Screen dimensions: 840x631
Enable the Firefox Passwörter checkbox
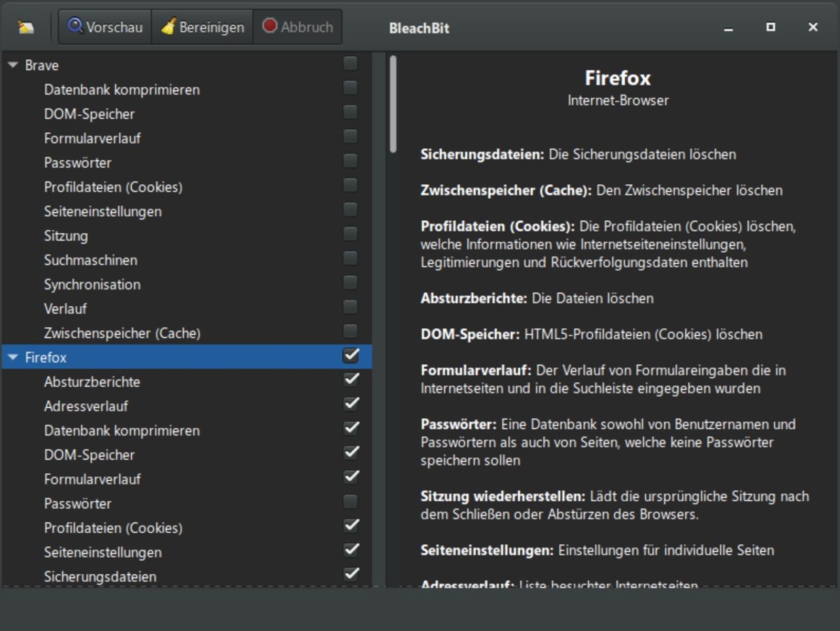(350, 502)
